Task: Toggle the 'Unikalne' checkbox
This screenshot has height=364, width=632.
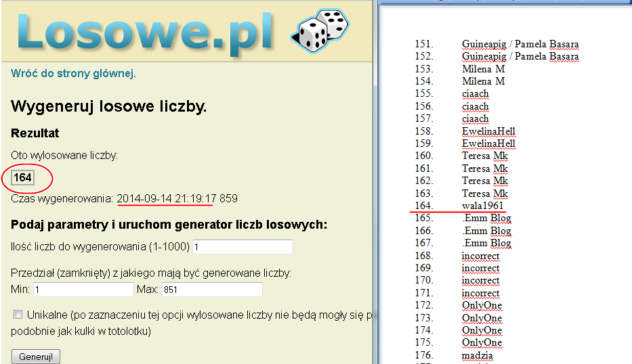Action: pyautogui.click(x=18, y=314)
